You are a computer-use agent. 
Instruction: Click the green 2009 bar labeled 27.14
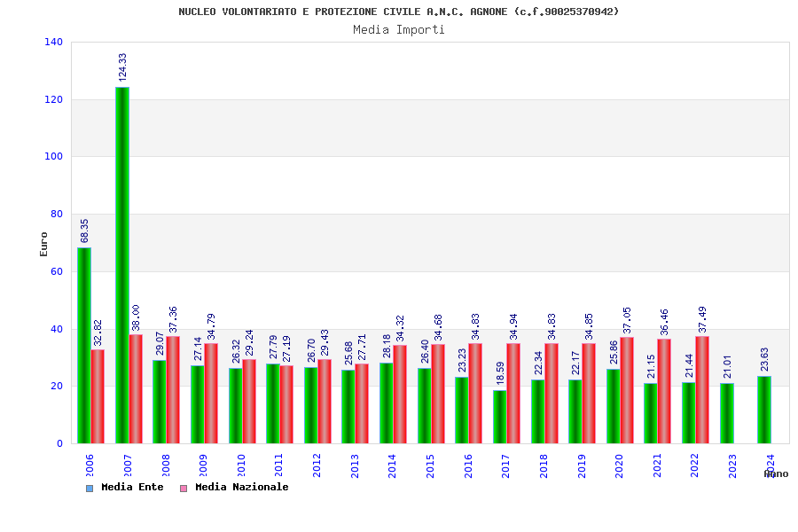click(198, 404)
